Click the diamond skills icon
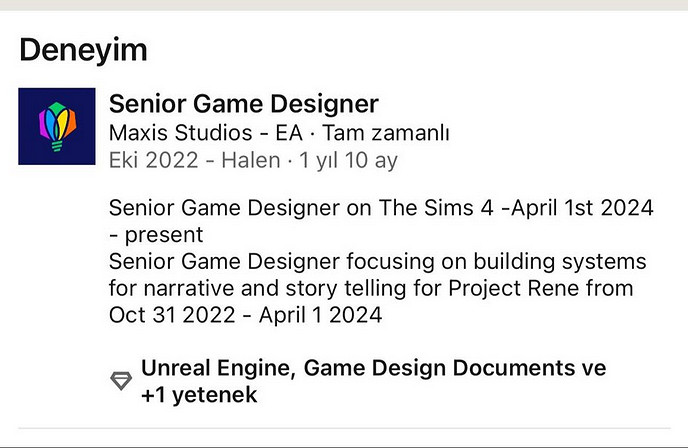Image resolution: width=688 pixels, height=448 pixels. (120, 381)
